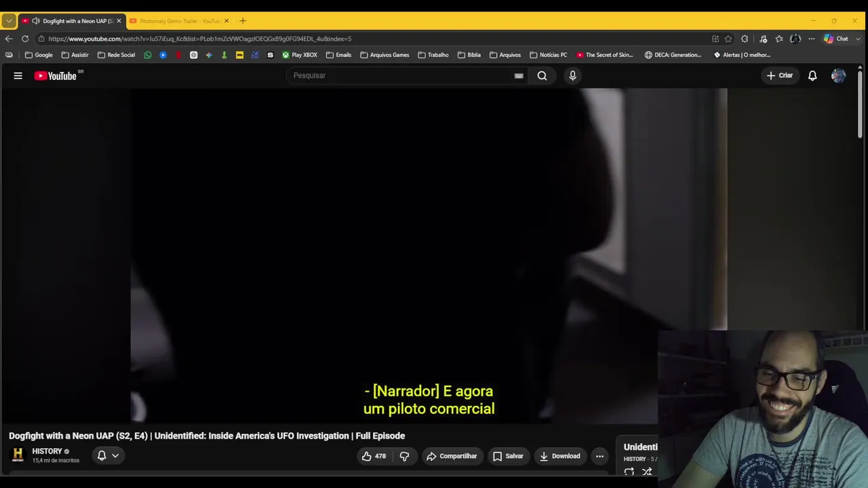The image size is (868, 488).
Task: Open YouTube notifications bell
Action: click(x=812, y=76)
